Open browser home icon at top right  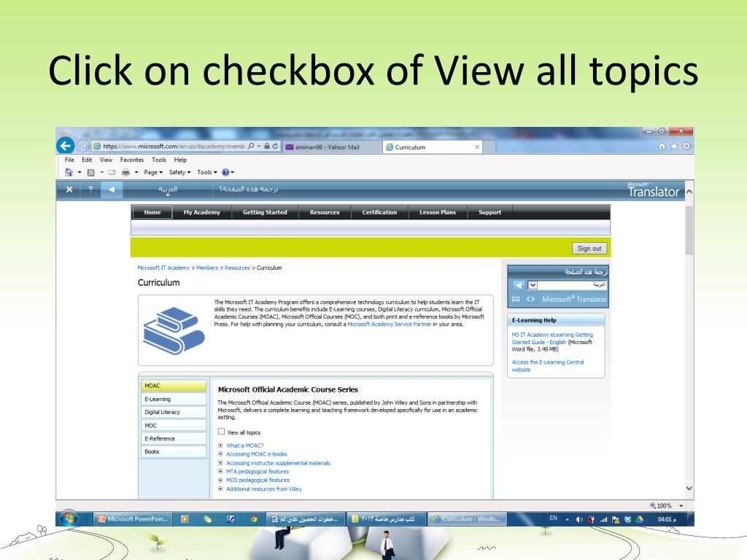pyautogui.click(x=662, y=146)
